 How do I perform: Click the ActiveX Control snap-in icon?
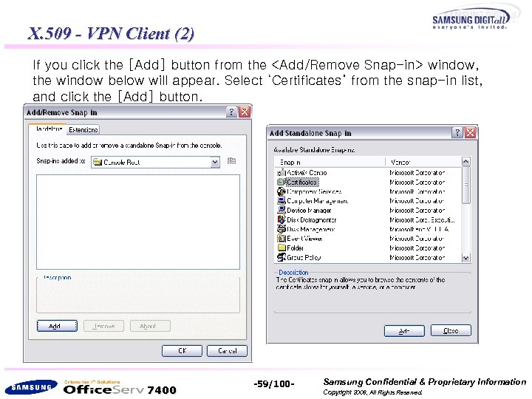click(x=282, y=172)
